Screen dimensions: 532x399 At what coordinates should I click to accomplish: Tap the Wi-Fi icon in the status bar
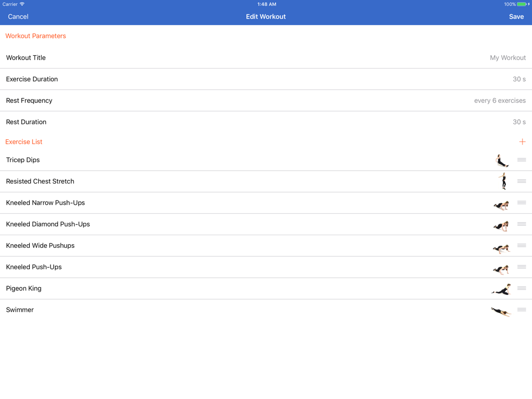point(22,4)
